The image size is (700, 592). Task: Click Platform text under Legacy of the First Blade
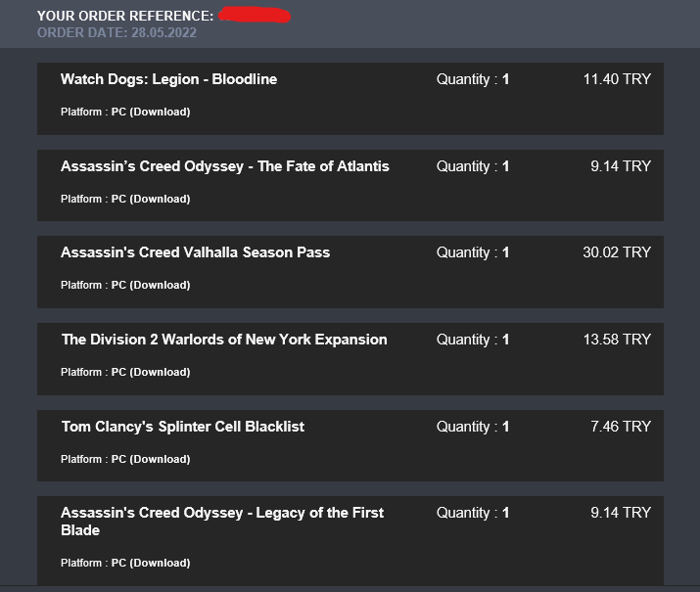[x=125, y=563]
